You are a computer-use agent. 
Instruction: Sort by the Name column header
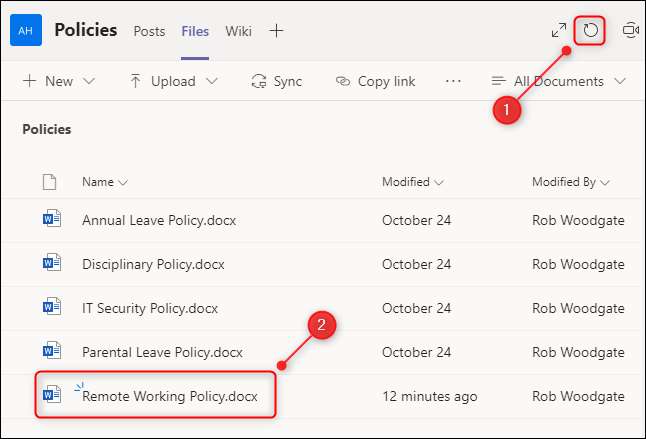coord(104,182)
